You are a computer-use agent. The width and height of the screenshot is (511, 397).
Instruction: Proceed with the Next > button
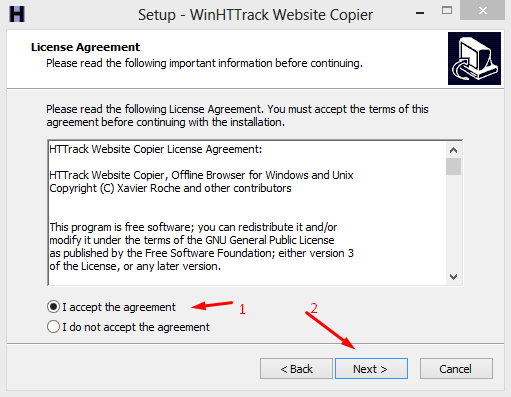[x=371, y=369]
